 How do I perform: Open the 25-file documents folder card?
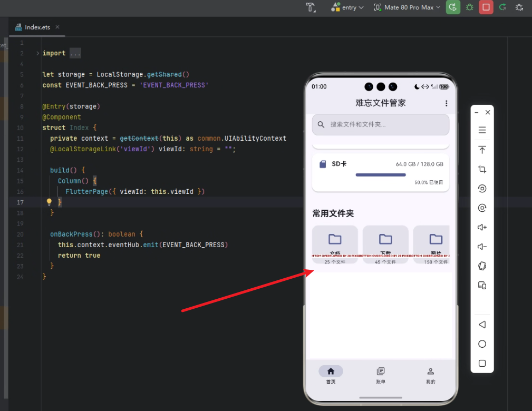[x=335, y=244]
